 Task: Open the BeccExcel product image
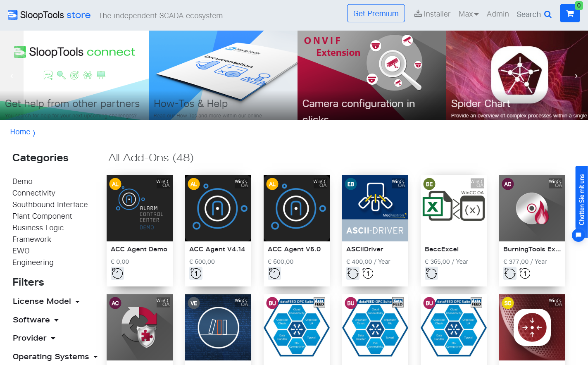454,208
